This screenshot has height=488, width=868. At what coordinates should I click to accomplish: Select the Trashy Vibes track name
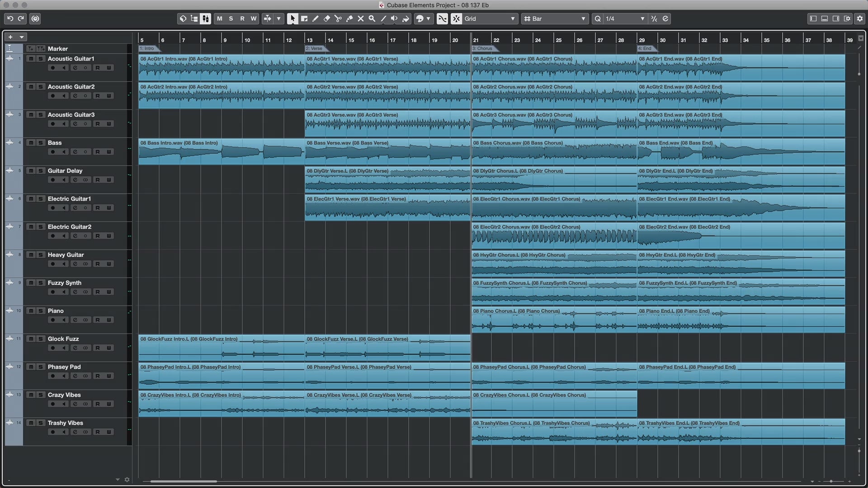pos(66,423)
